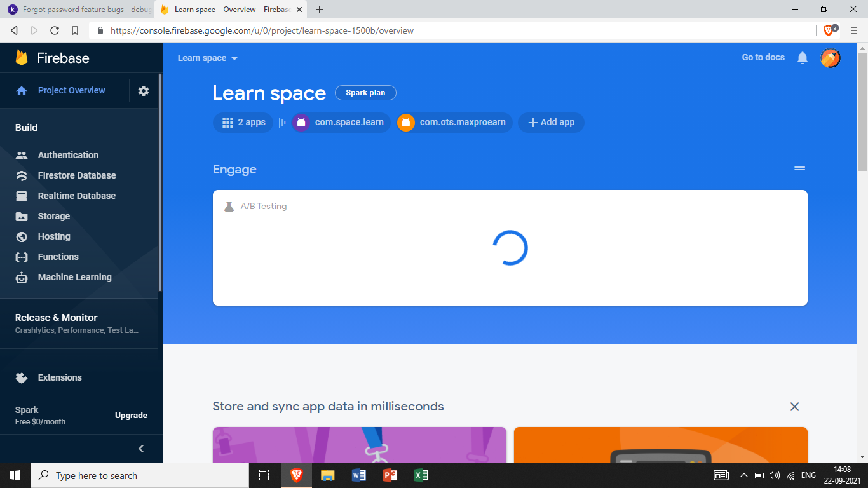The width and height of the screenshot is (868, 488).
Task: Click the Upgrade plan button
Action: click(x=131, y=416)
